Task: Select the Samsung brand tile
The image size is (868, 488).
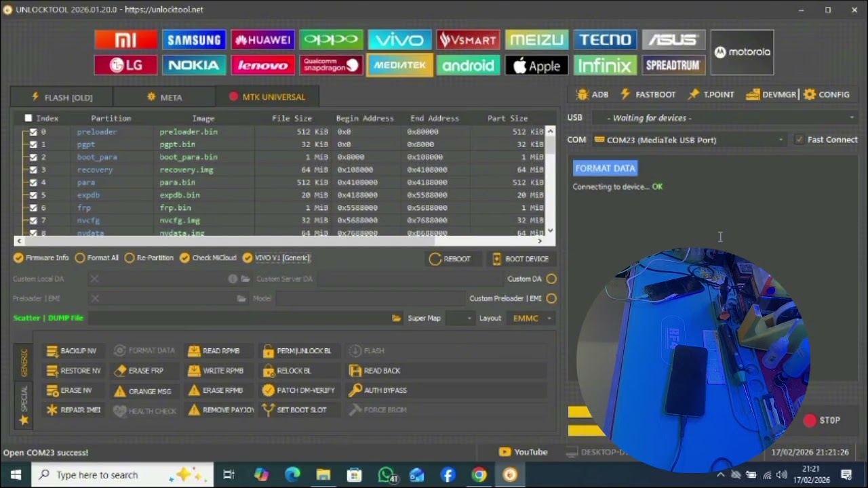Action: (x=195, y=40)
